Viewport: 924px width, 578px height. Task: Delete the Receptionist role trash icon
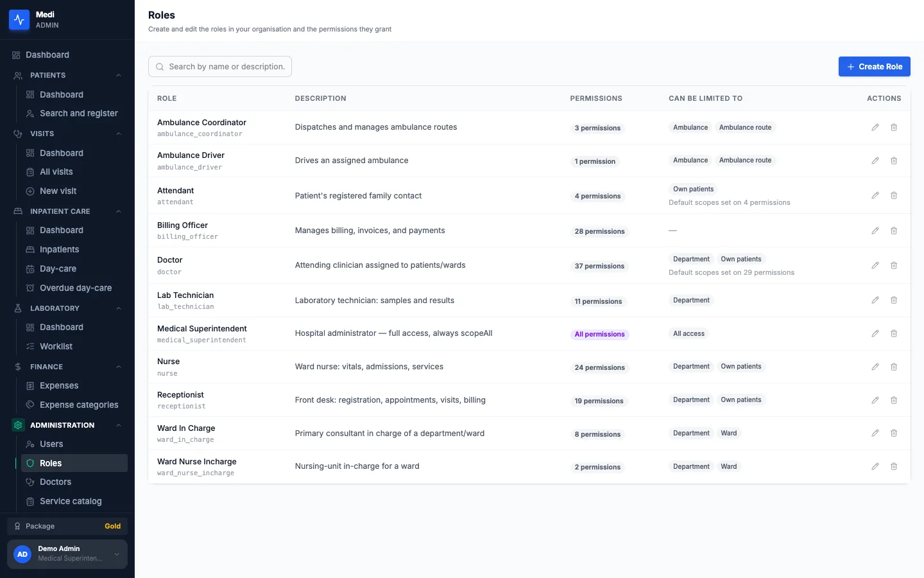[894, 400]
